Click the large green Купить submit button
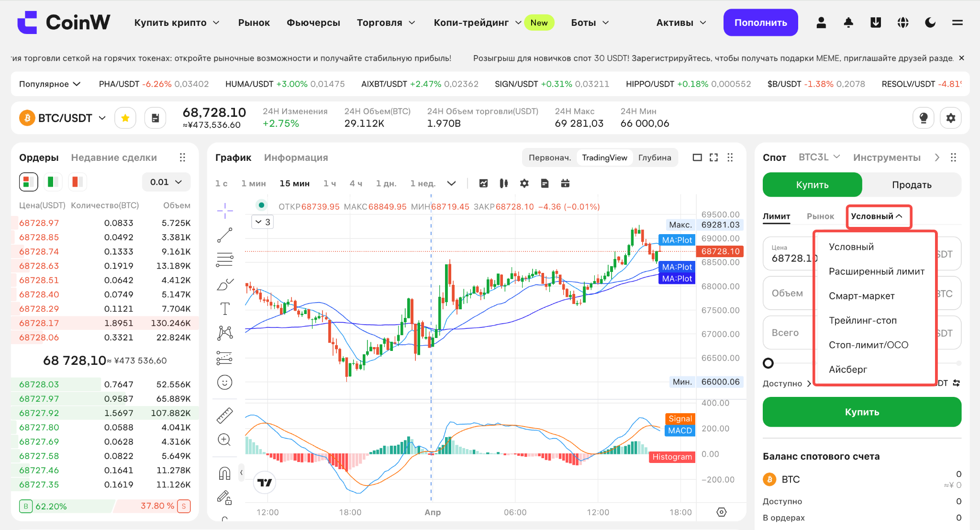This screenshot has width=980, height=530. pos(862,412)
